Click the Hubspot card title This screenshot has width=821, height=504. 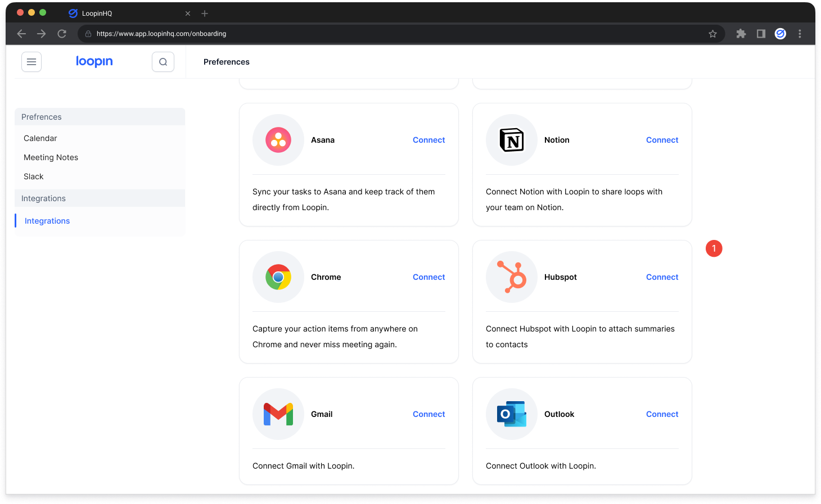[x=561, y=277]
